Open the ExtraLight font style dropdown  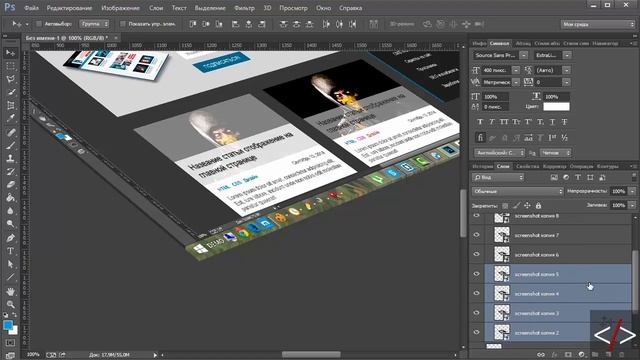(x=567, y=55)
